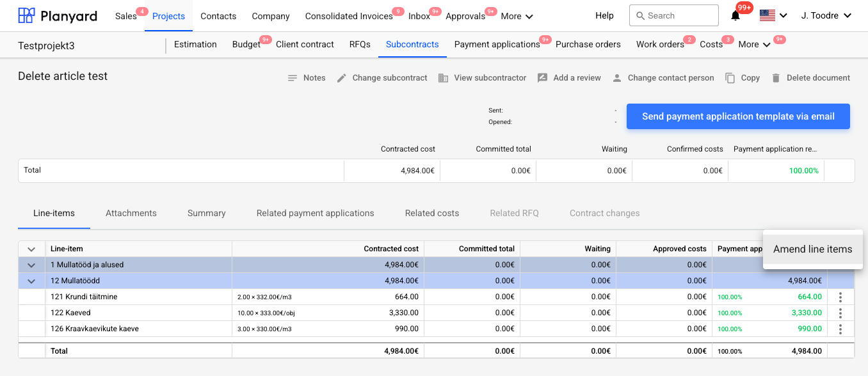
Task: Click the Planyard logo
Action: pyautogui.click(x=58, y=15)
